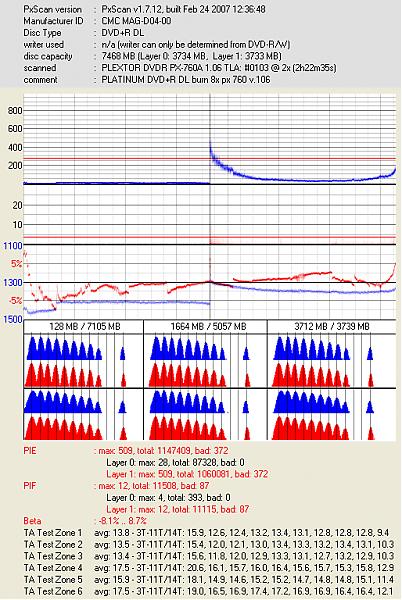This screenshot has height=600, width=402.
Task: Select the Manufacturer ID value CMC MAG-D04-00
Action: click(x=136, y=21)
